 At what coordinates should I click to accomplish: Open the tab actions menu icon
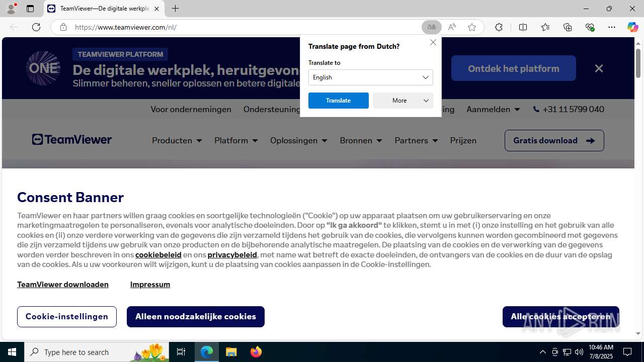(30, 9)
